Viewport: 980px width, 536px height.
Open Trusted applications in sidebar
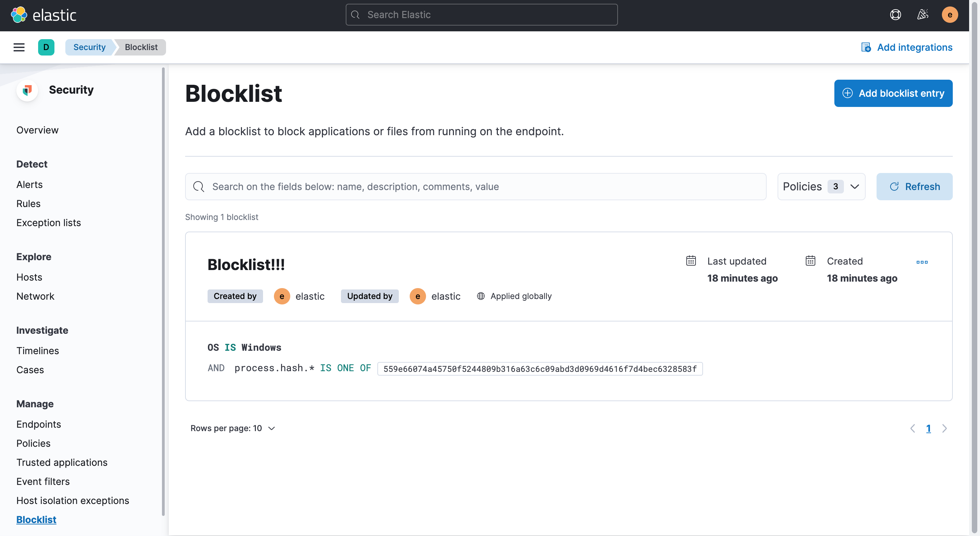click(62, 462)
